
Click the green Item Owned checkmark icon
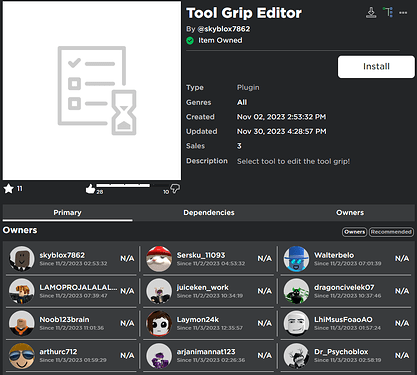point(190,41)
